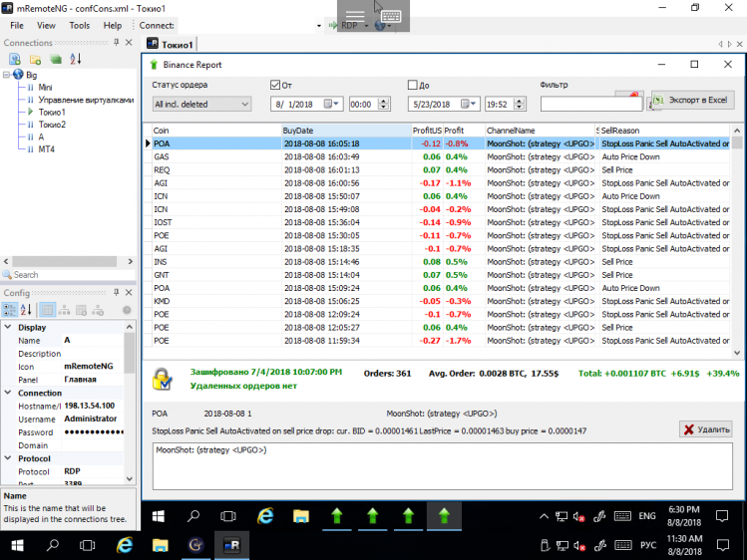747x560 pixels.
Task: Click New Connection icon in Connections toolbar
Action: point(15,59)
